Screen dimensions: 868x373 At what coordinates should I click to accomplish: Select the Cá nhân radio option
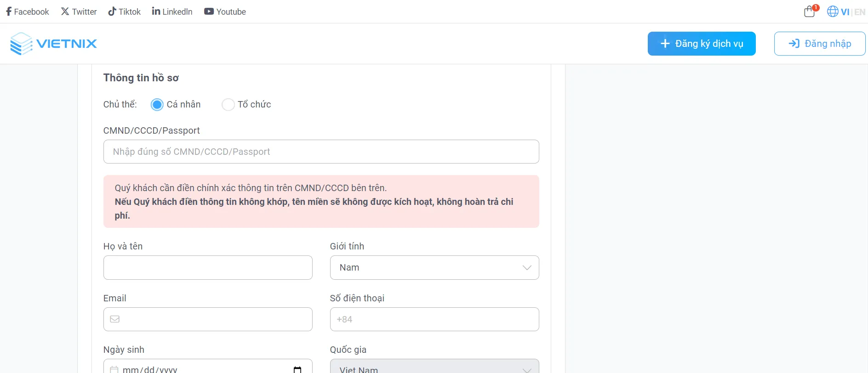click(x=157, y=105)
